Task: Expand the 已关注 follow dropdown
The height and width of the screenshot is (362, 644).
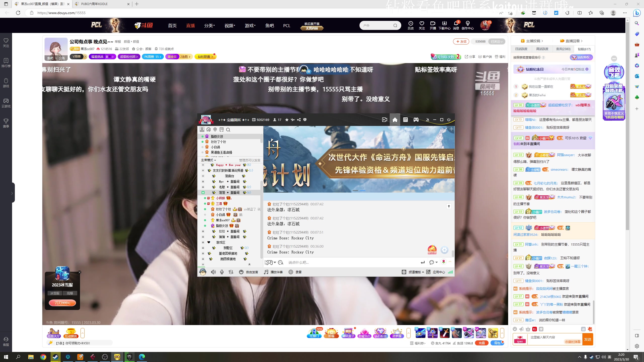Action: pos(497,41)
